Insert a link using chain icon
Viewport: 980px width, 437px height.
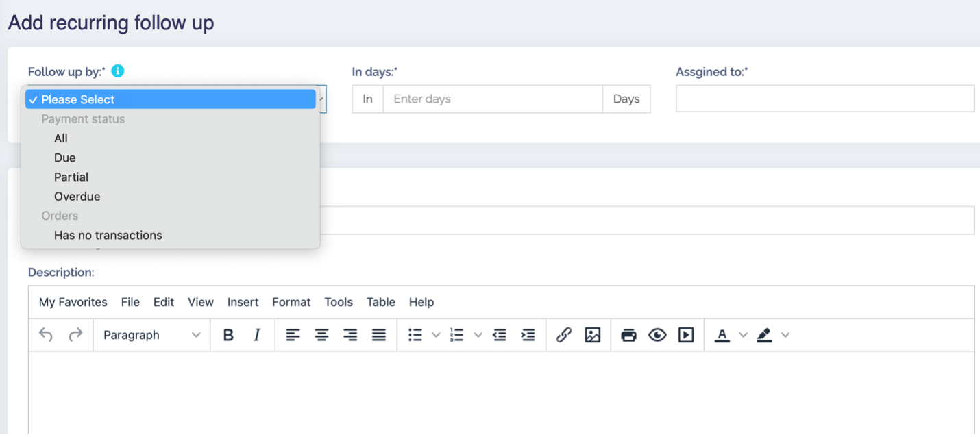pos(564,335)
